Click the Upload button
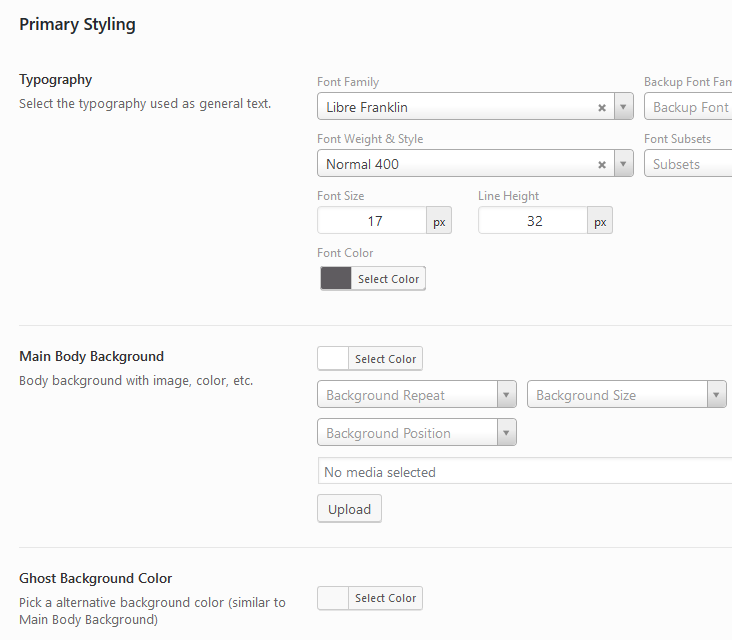732x640 pixels. tap(349, 509)
